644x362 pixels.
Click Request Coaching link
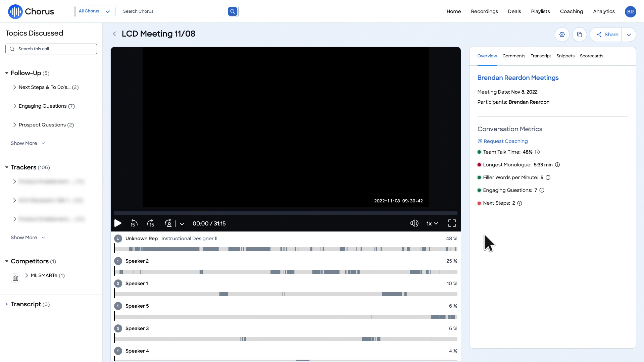502,141
